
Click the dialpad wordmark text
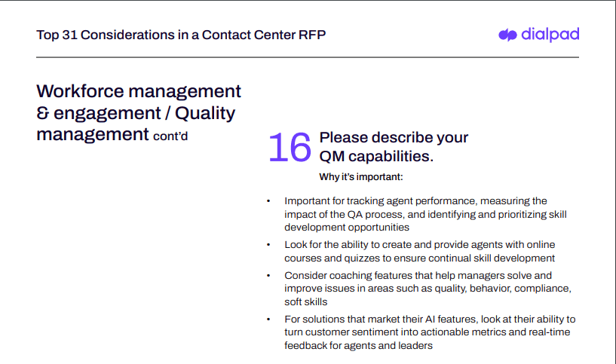click(x=550, y=34)
